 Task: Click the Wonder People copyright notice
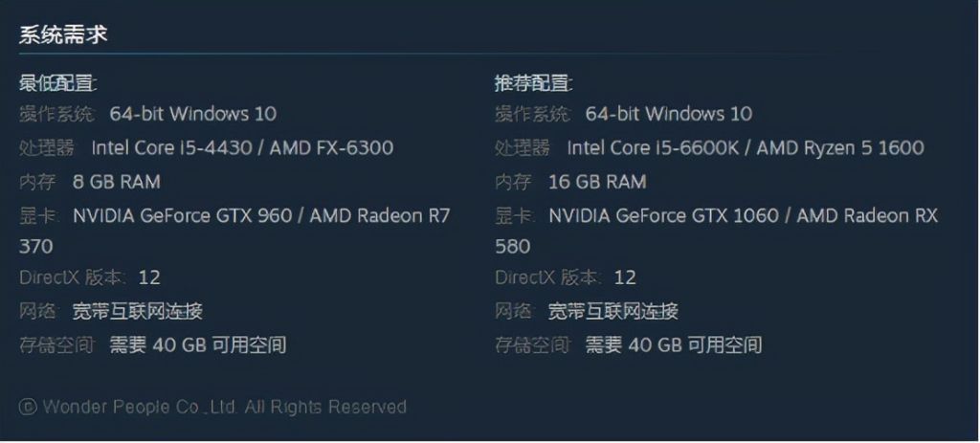[212, 408]
